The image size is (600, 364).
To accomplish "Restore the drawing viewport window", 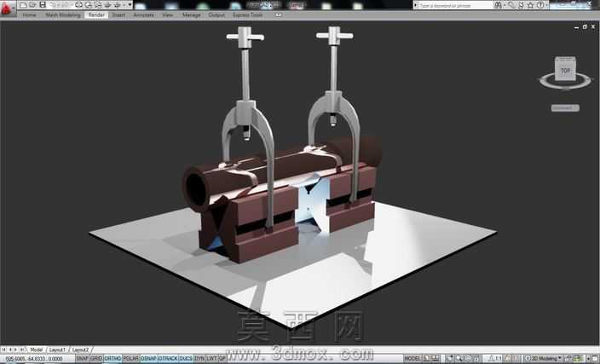I will tap(585, 26).
